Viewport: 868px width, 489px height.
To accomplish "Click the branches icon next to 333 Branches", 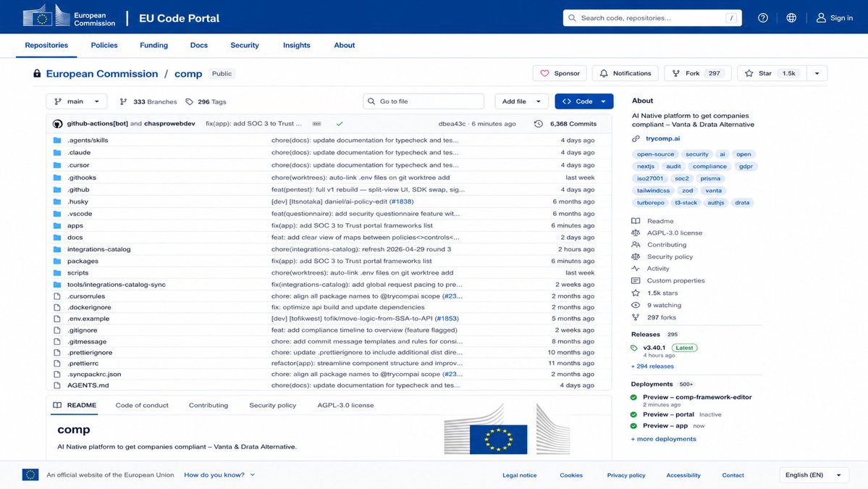I will pyautogui.click(x=124, y=101).
